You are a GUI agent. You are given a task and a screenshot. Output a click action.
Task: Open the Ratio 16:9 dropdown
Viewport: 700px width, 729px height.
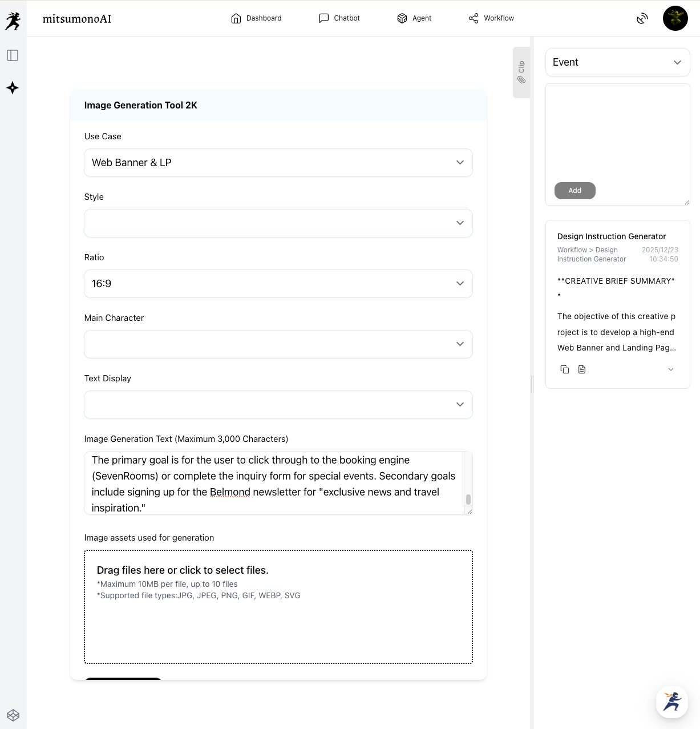click(278, 284)
